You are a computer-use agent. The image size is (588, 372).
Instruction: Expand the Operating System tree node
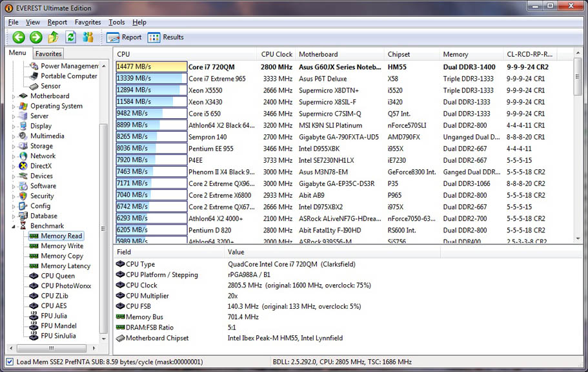tap(14, 107)
